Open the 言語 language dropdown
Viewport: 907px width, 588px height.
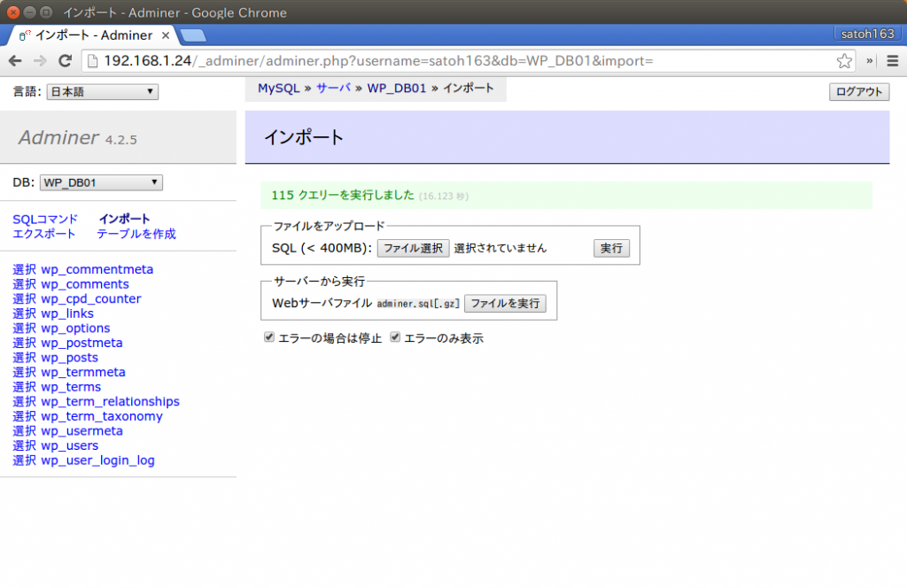[x=103, y=91]
